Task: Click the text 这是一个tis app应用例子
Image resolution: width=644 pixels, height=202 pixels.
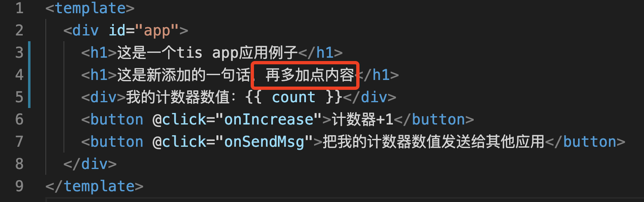Action: pos(208,52)
